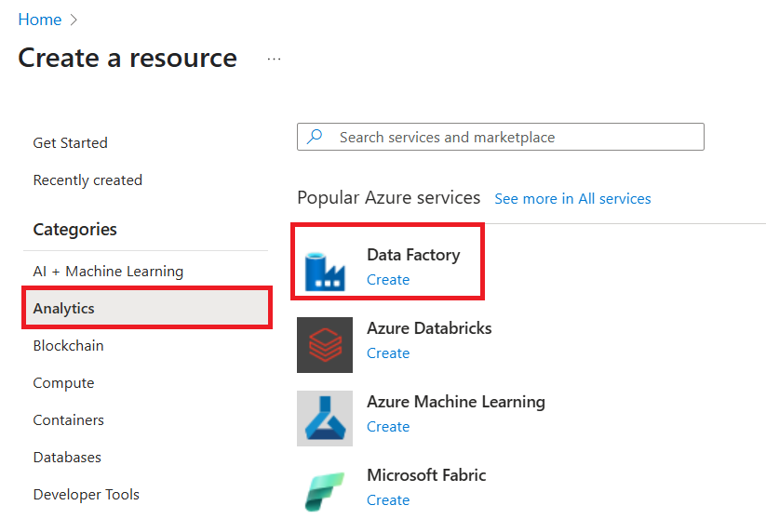Open the Get Started section
Image resolution: width=766 pixels, height=532 pixels.
[x=71, y=142]
